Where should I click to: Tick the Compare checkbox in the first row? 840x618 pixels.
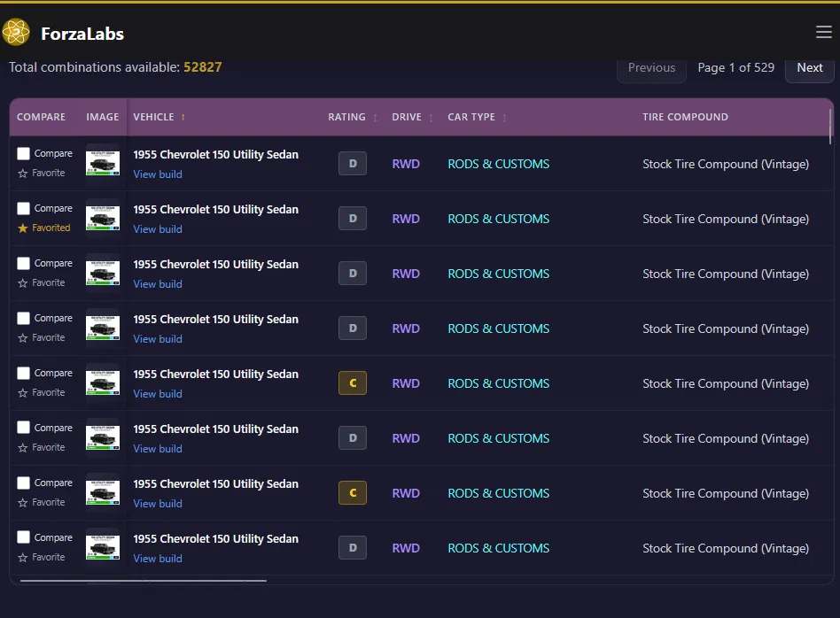coord(24,154)
